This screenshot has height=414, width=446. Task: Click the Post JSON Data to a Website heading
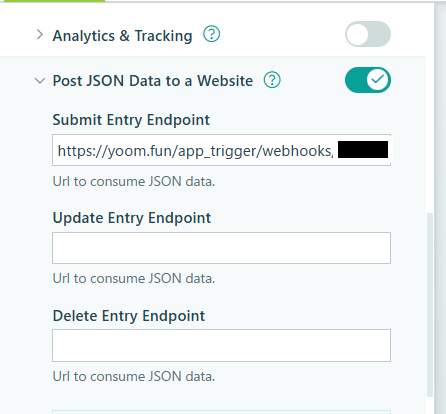[x=153, y=81]
